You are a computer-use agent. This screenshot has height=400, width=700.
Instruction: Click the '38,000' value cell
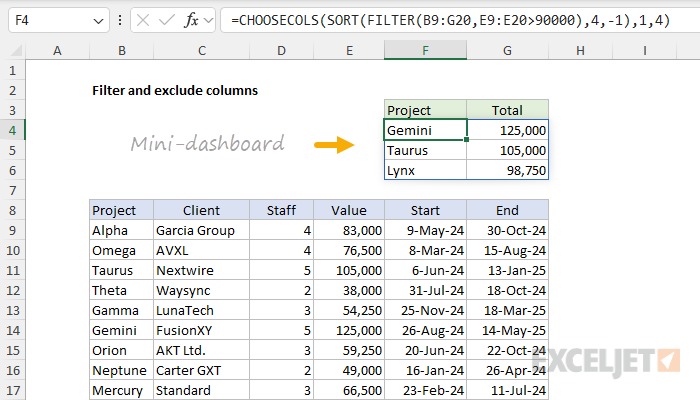349,291
